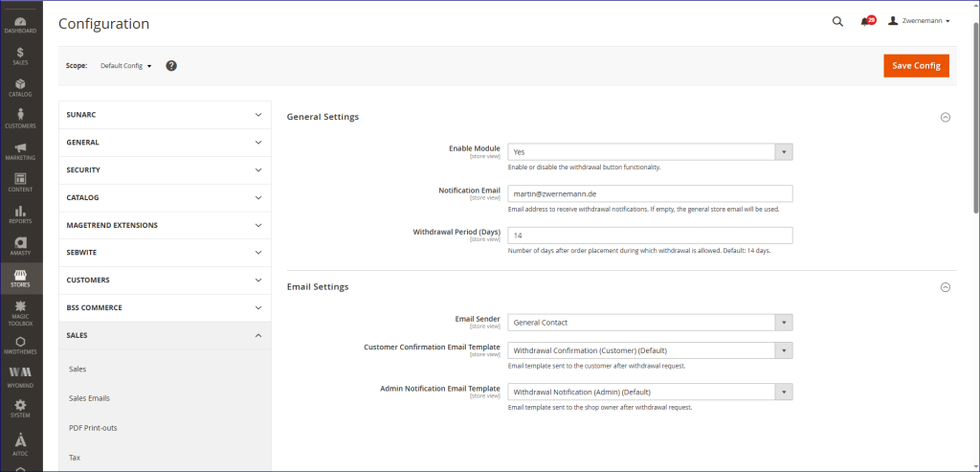Click the Notification Email input field
980x472 pixels.
click(x=650, y=193)
